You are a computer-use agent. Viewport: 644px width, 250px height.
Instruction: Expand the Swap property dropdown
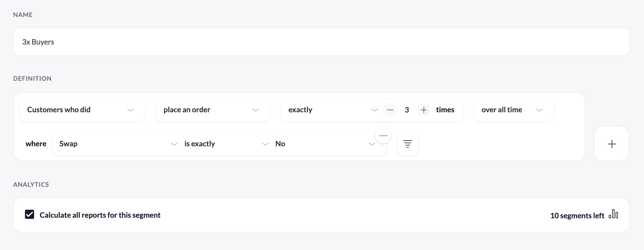(x=118, y=144)
